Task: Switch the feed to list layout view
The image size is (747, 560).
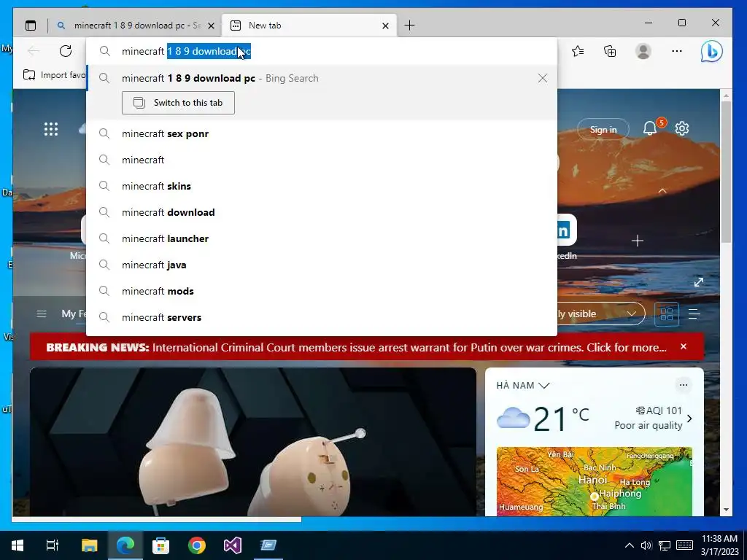Action: [694, 314]
